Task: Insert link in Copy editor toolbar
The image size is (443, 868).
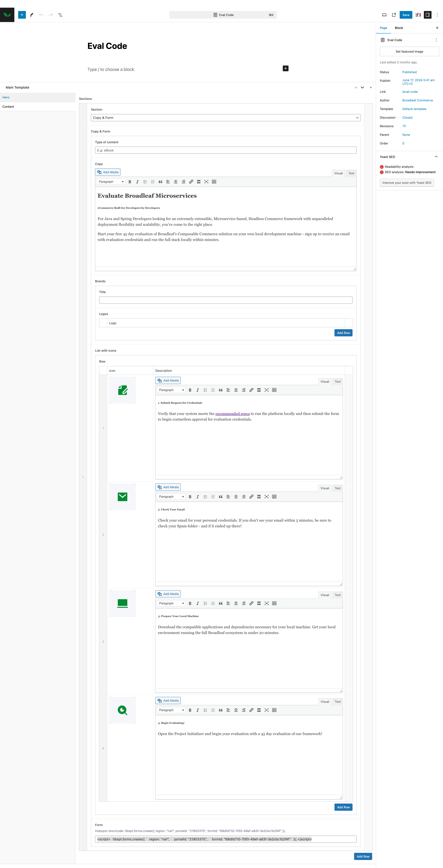Action: 191,182
